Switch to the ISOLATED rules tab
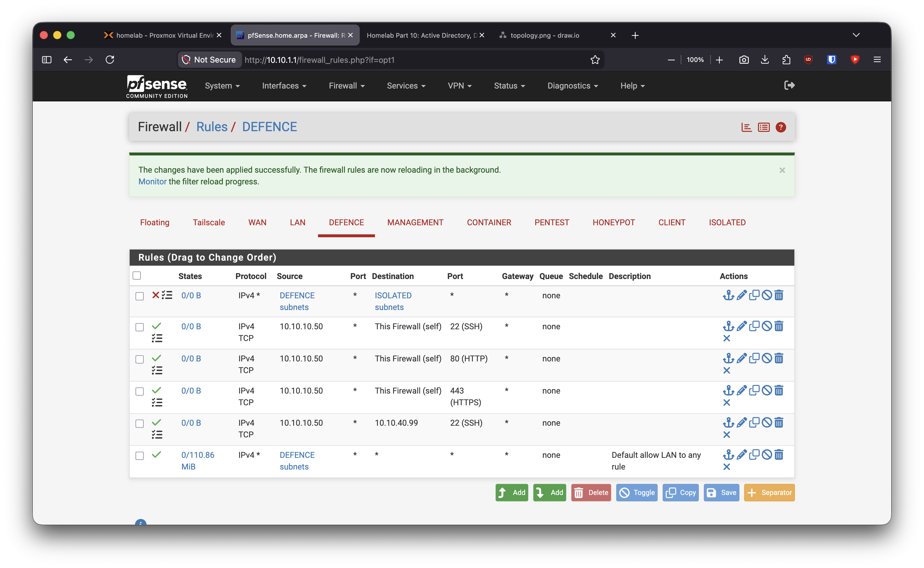The image size is (924, 568). tap(727, 222)
